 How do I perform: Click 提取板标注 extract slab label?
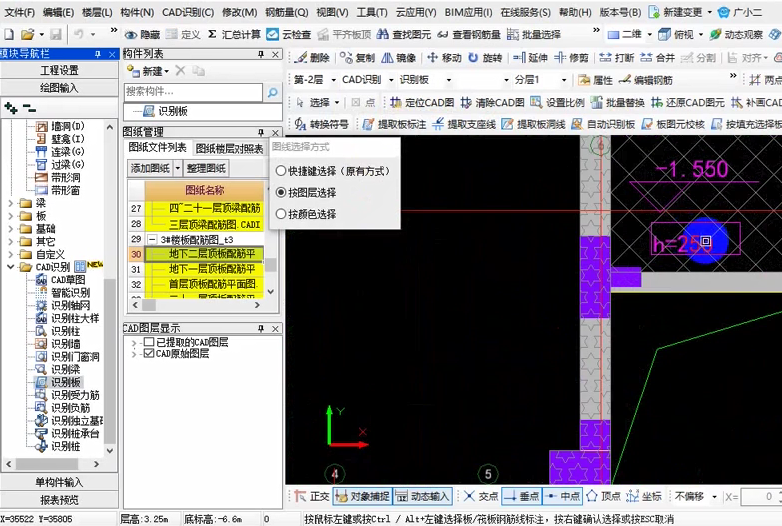[x=394, y=124]
